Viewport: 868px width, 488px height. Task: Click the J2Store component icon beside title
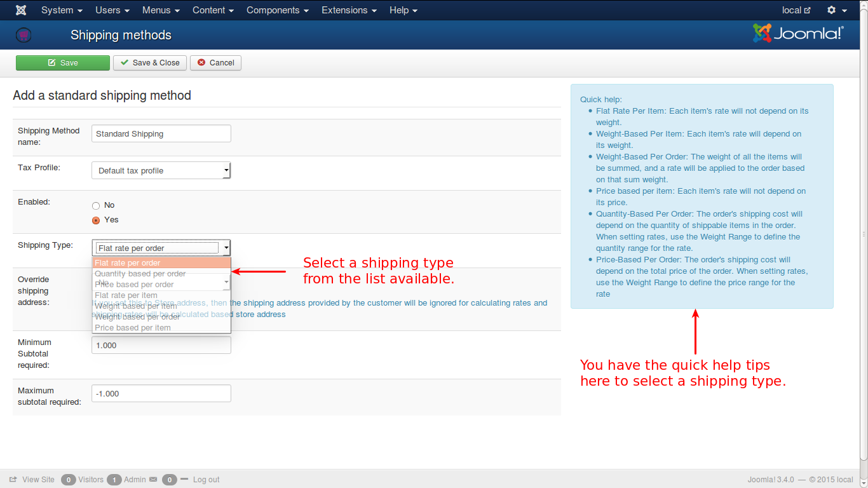pyautogui.click(x=24, y=35)
